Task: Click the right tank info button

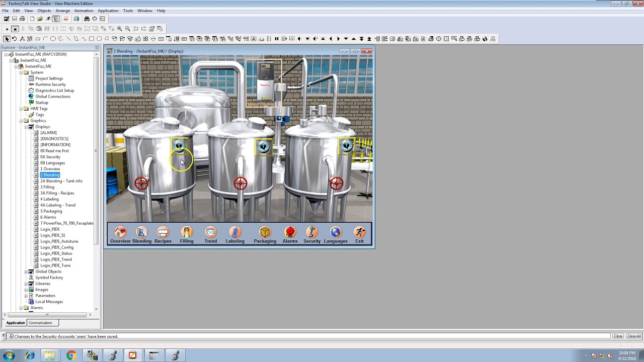Action: click(x=346, y=146)
